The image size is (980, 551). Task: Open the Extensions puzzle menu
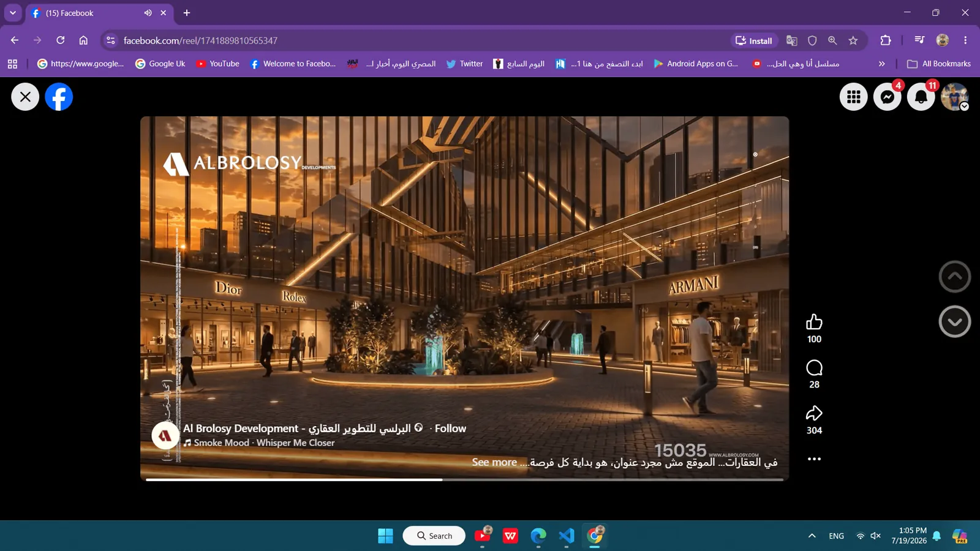pos(886,40)
